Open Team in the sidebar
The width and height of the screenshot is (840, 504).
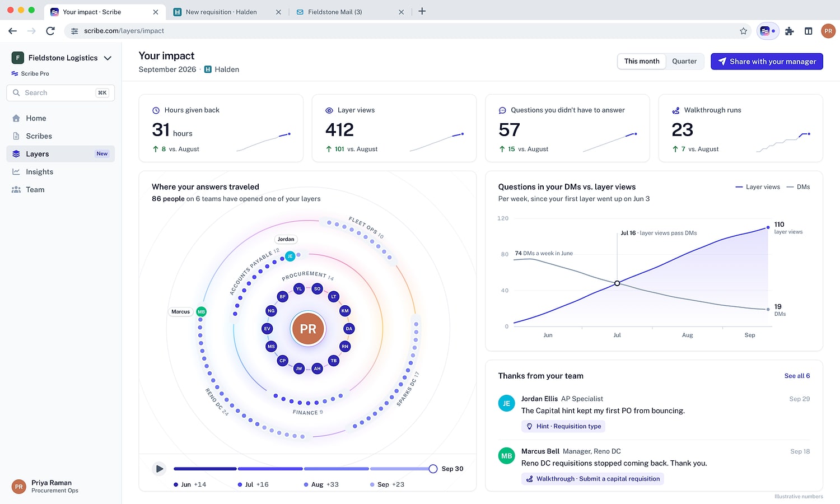[x=60, y=190]
